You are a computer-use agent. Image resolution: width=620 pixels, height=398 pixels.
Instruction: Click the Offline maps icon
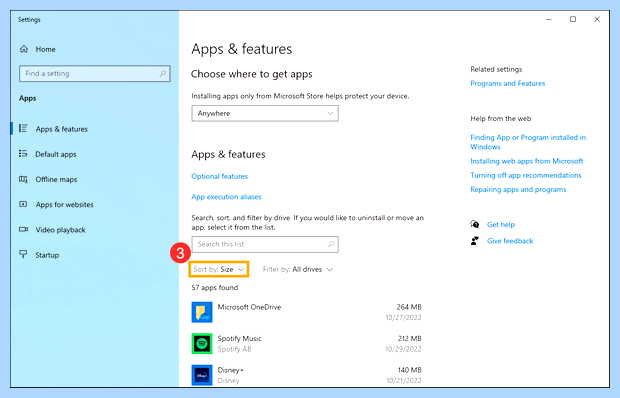[23, 179]
